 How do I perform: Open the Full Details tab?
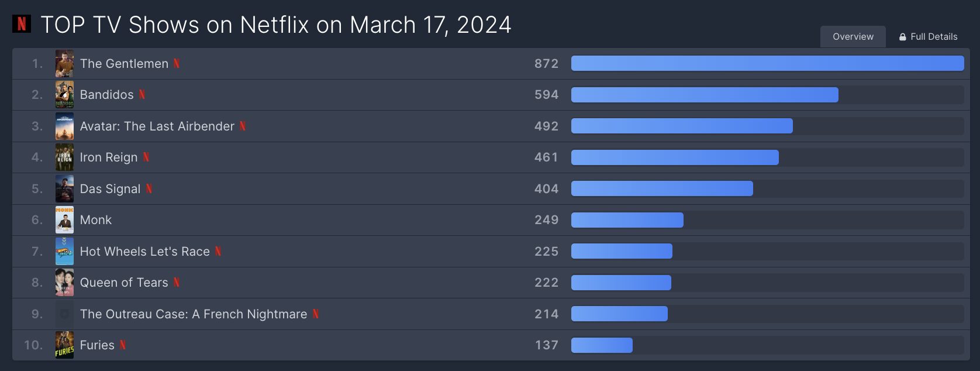(928, 36)
